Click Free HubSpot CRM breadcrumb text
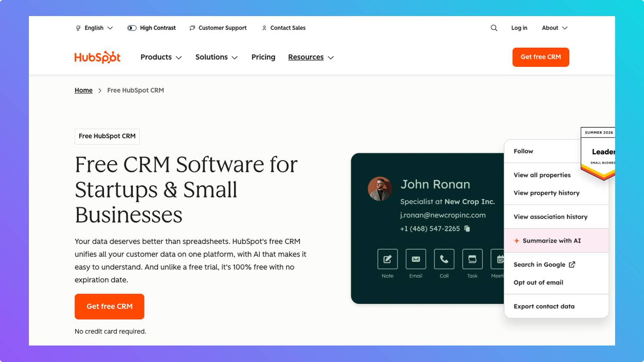 pyautogui.click(x=135, y=90)
